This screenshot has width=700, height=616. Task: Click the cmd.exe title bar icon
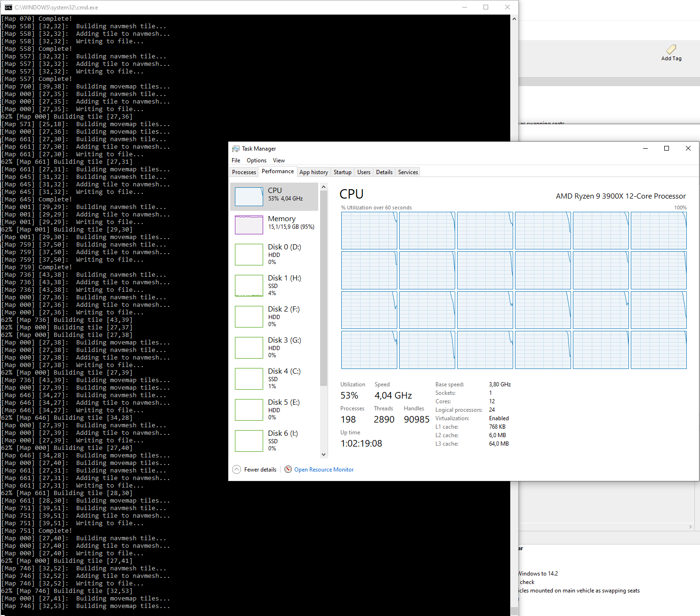coord(8,7)
